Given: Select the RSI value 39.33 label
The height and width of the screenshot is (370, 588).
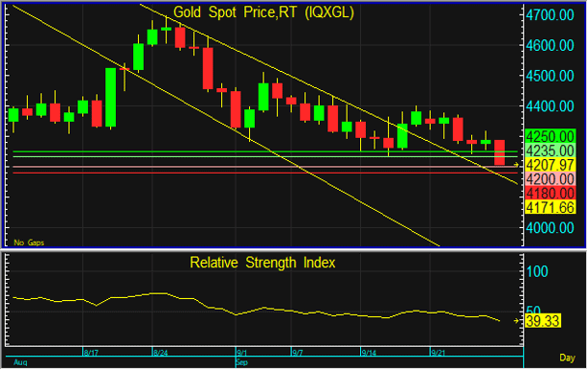Looking at the screenshot, I should click(543, 321).
